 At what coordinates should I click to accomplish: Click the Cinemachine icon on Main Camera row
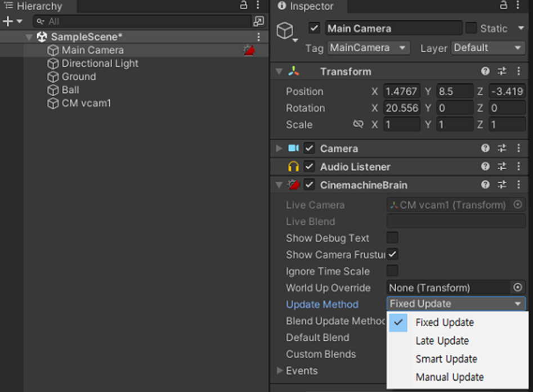coord(249,50)
